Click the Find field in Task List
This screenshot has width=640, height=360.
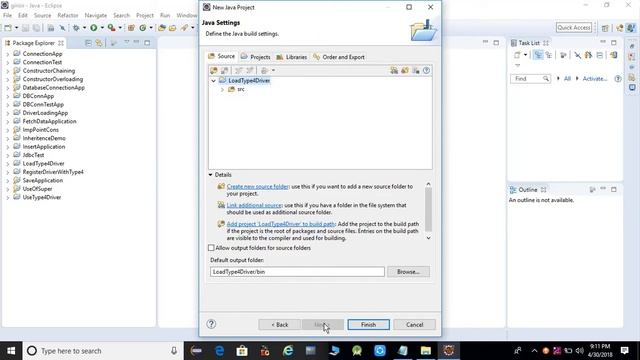click(x=530, y=79)
